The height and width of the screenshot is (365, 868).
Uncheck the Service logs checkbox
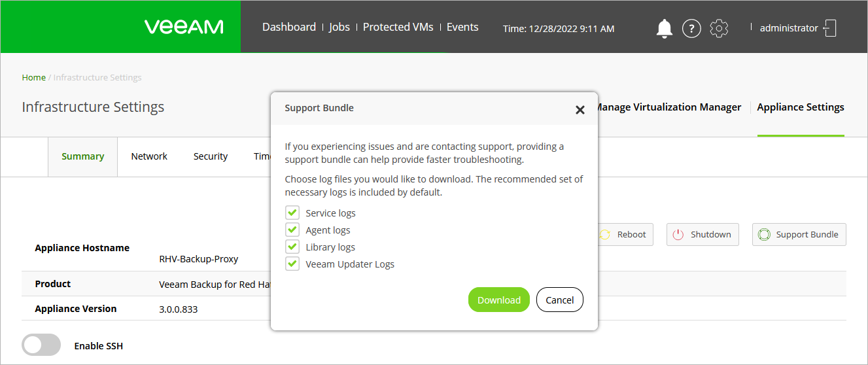tap(292, 213)
